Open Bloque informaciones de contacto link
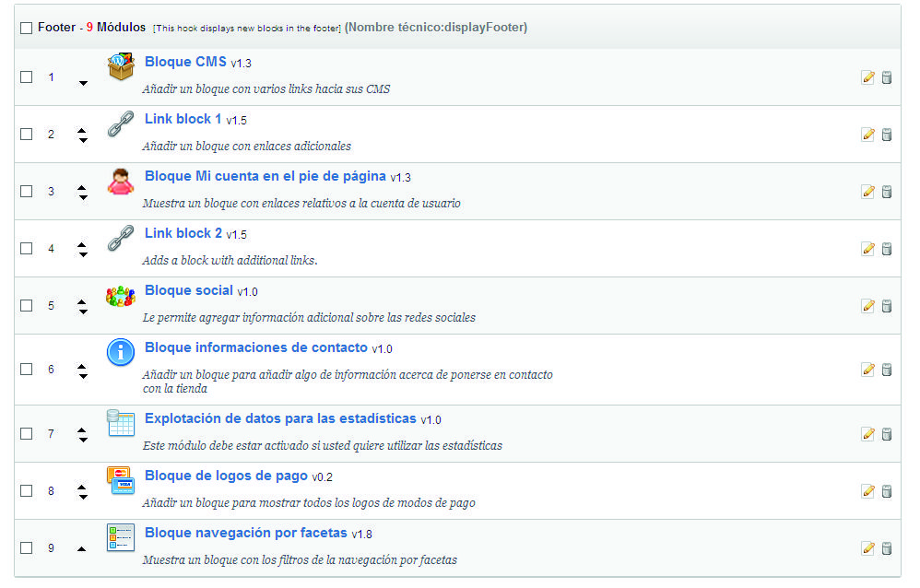Screen dimensions: 920x588 [256, 347]
